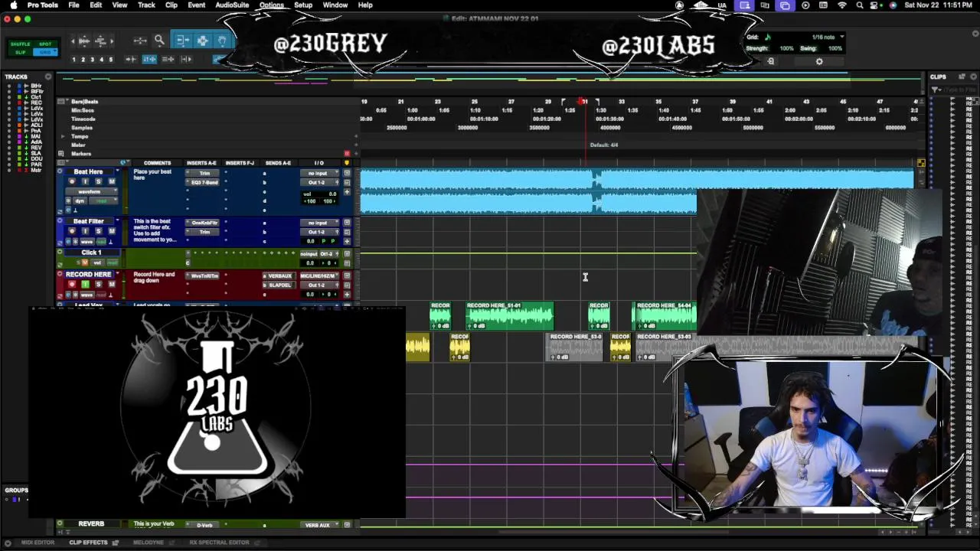Open the AudioSuite menu
This screenshot has width=980, height=551.
click(x=232, y=5)
